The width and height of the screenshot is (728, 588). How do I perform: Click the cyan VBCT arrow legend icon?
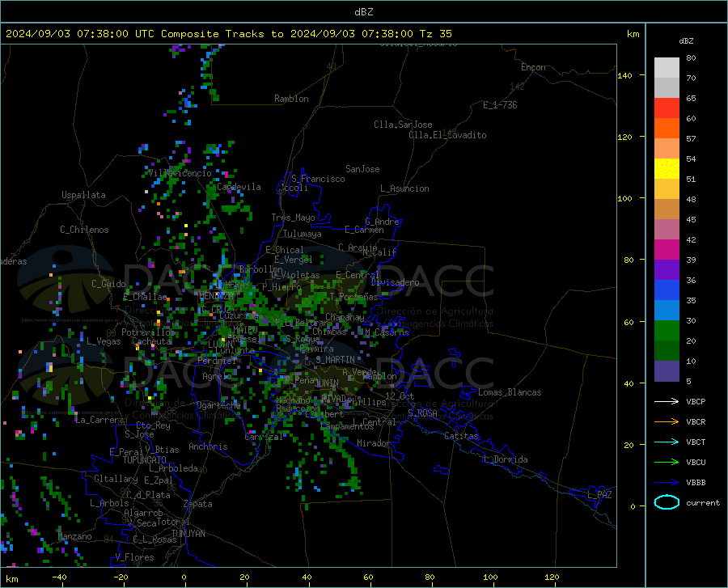(667, 442)
